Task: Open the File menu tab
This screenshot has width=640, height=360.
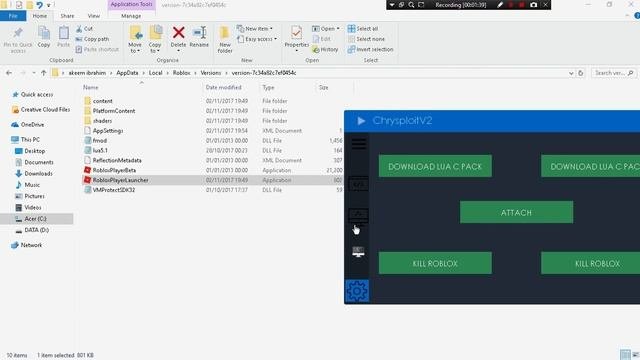Action: click(x=13, y=16)
